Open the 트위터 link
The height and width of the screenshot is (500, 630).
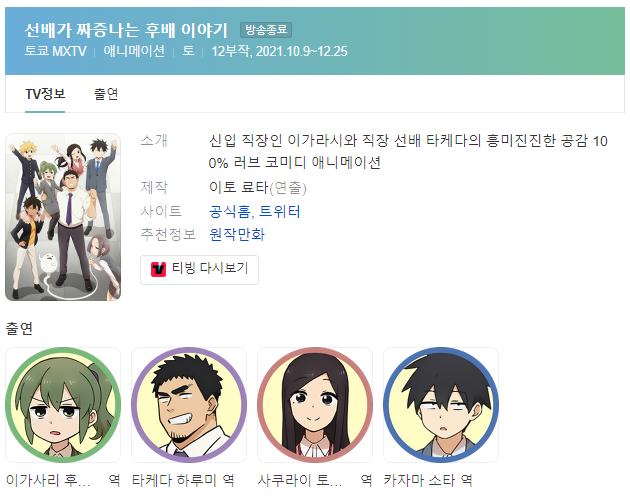click(279, 211)
